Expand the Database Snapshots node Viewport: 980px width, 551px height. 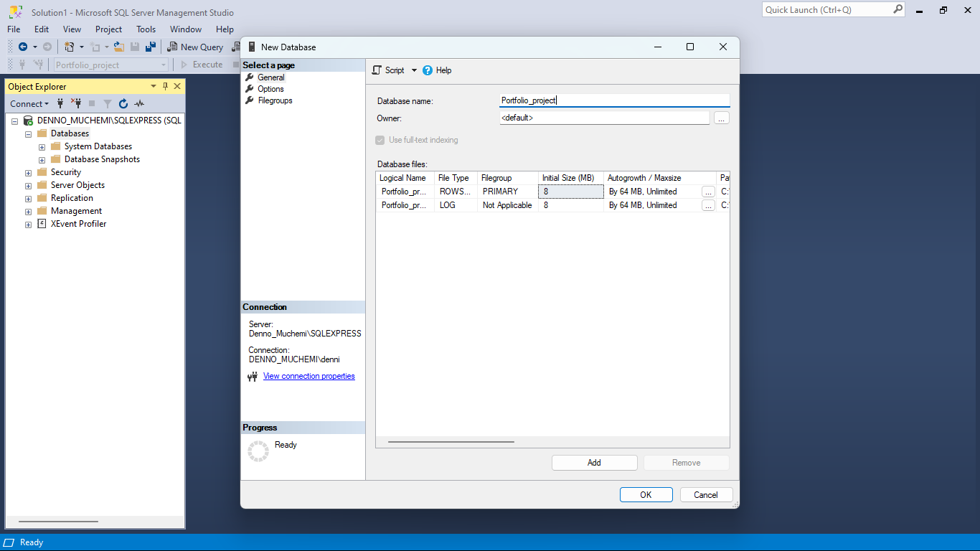point(42,160)
